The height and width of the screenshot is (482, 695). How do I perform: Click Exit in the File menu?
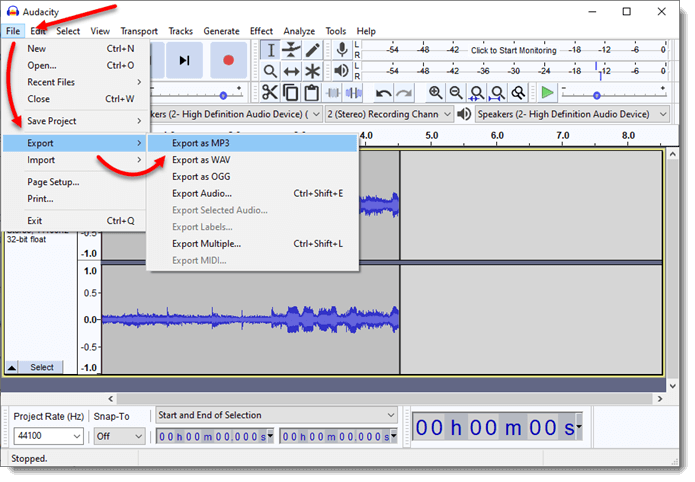[x=74, y=221]
